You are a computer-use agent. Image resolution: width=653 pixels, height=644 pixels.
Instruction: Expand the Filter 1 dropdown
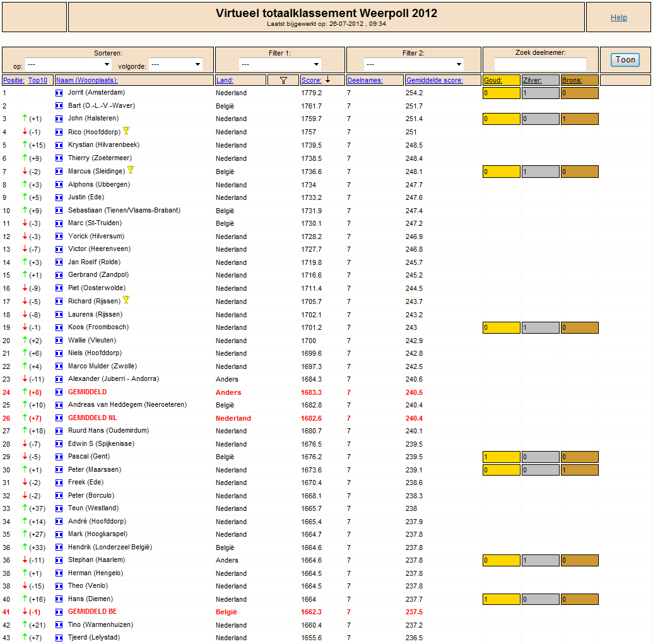point(280,64)
